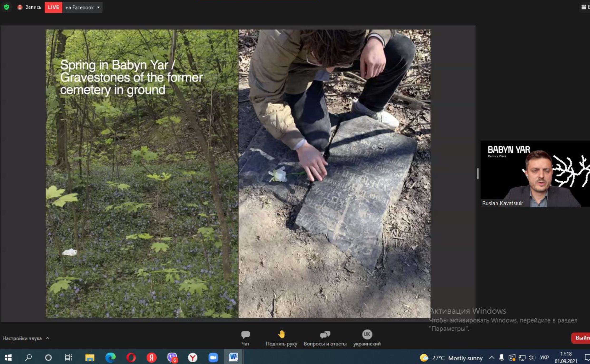Screen dimensions: 590x364
Task: Open Task View in the taskbar
Action: 68,357
